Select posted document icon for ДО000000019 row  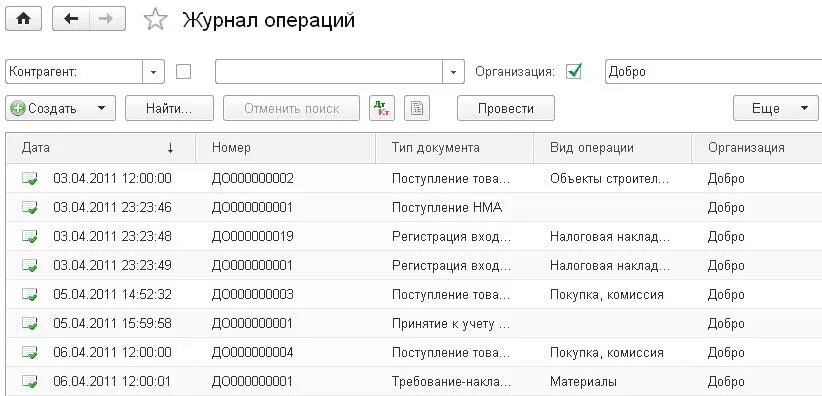[29, 237]
